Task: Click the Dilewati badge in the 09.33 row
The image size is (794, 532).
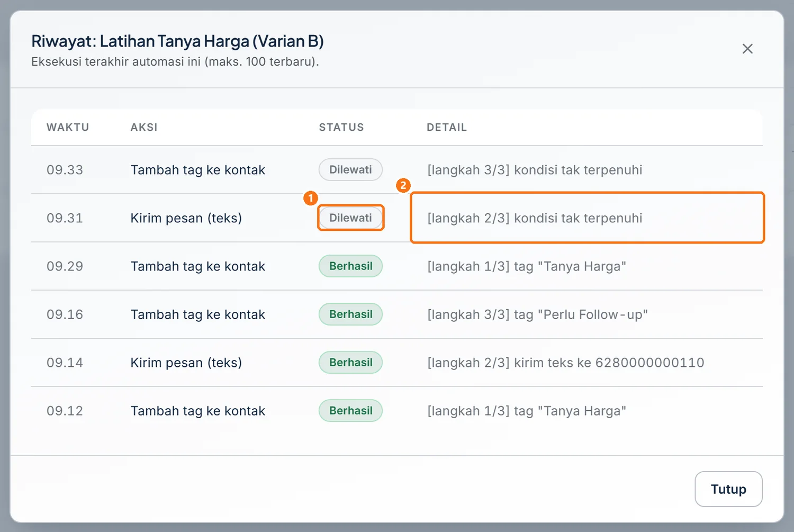Action: (350, 170)
